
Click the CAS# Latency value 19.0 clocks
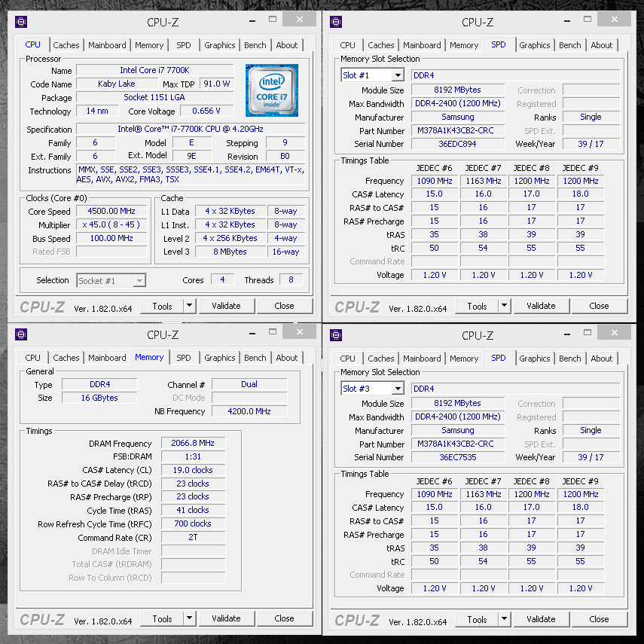pyautogui.click(x=193, y=470)
